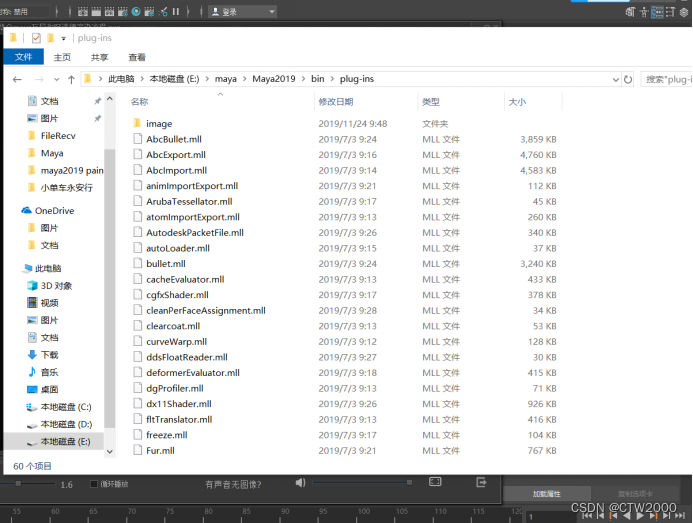The height and width of the screenshot is (523, 693).
Task: Click the exit/export icon in video player
Action: pyautogui.click(x=482, y=482)
